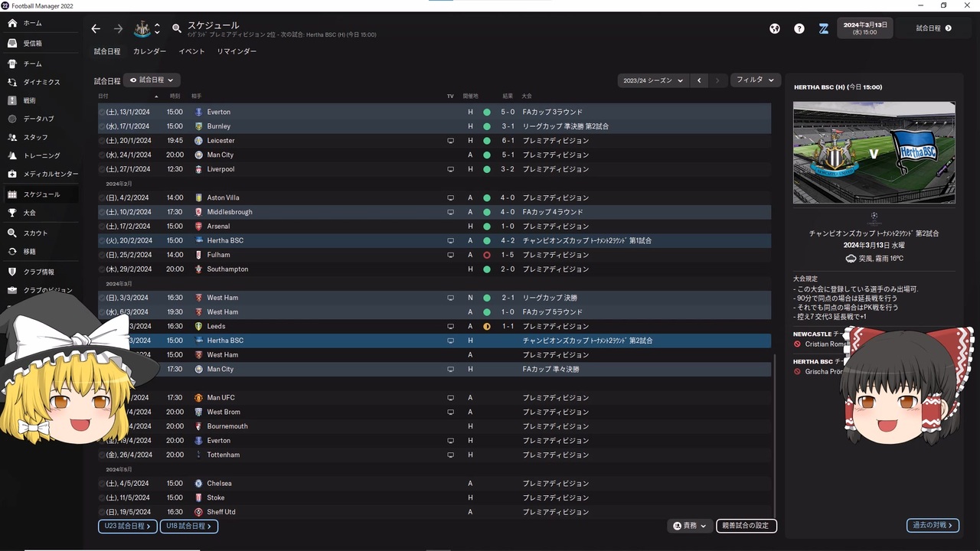
Task: Open the Middlesbrough FAカップ4ラウンド row
Action: (x=435, y=212)
